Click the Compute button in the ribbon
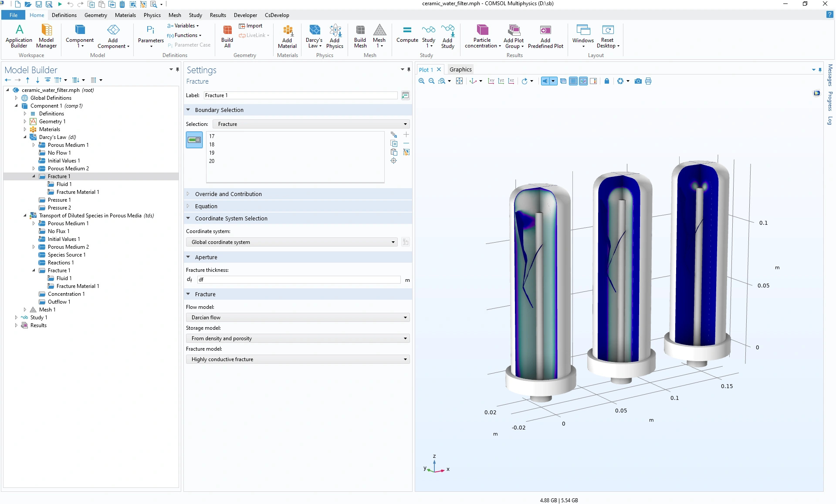The width and height of the screenshot is (836, 504). (x=407, y=34)
